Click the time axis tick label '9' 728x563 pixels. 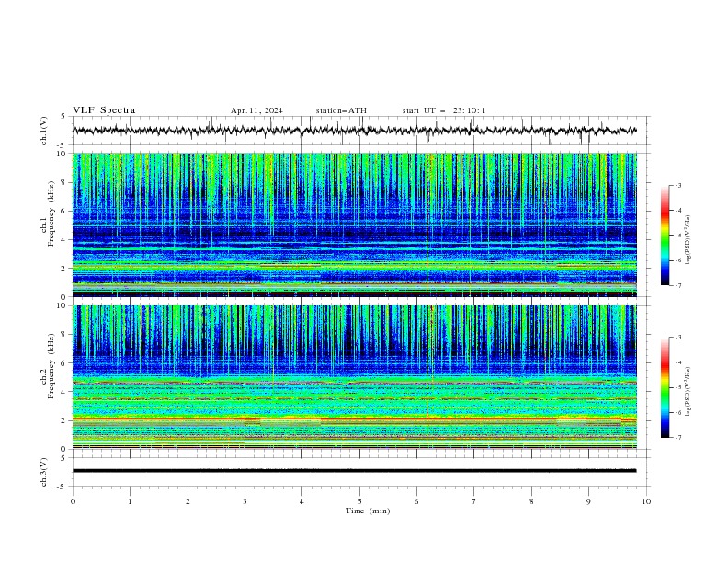[x=588, y=501]
